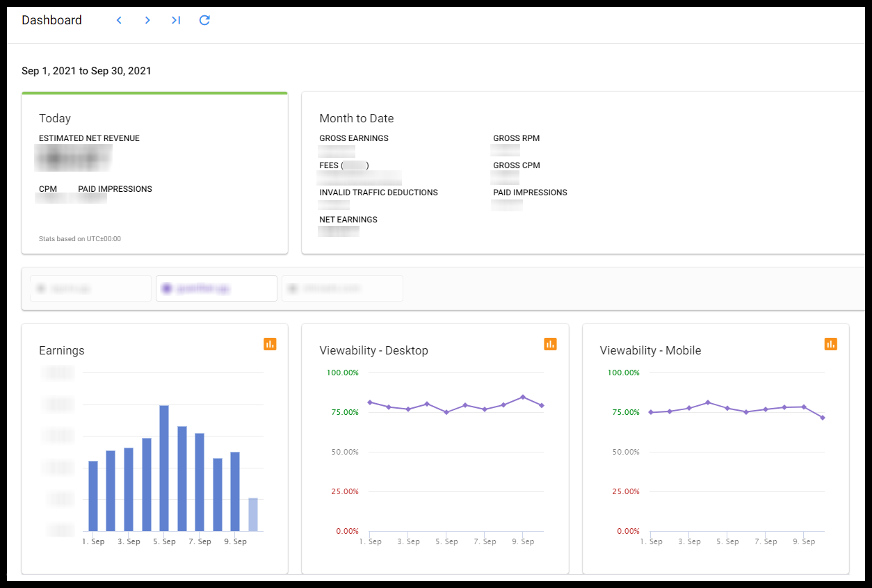Viewport: 872px width, 588px height.
Task: Go back using the left arrow icon
Action: (118, 20)
